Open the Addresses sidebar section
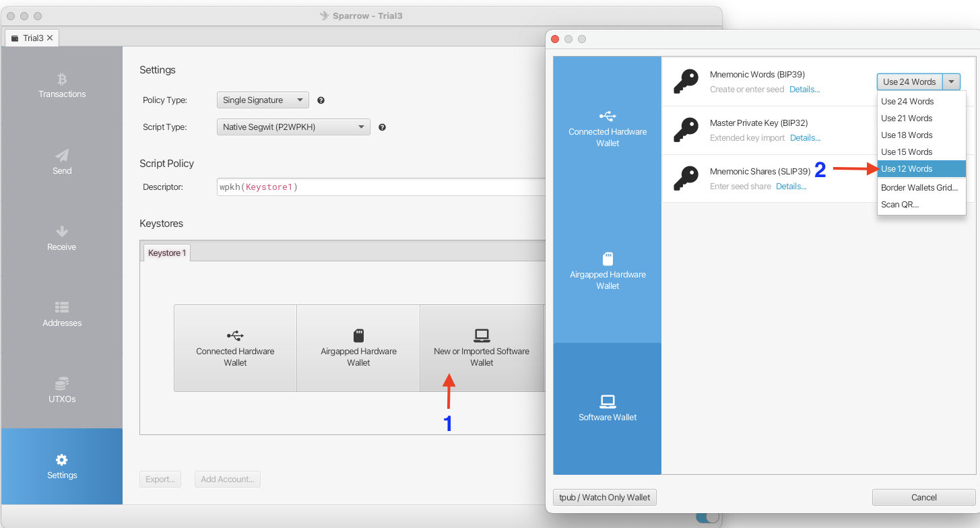Viewport: 980px width, 528px height. [62, 314]
